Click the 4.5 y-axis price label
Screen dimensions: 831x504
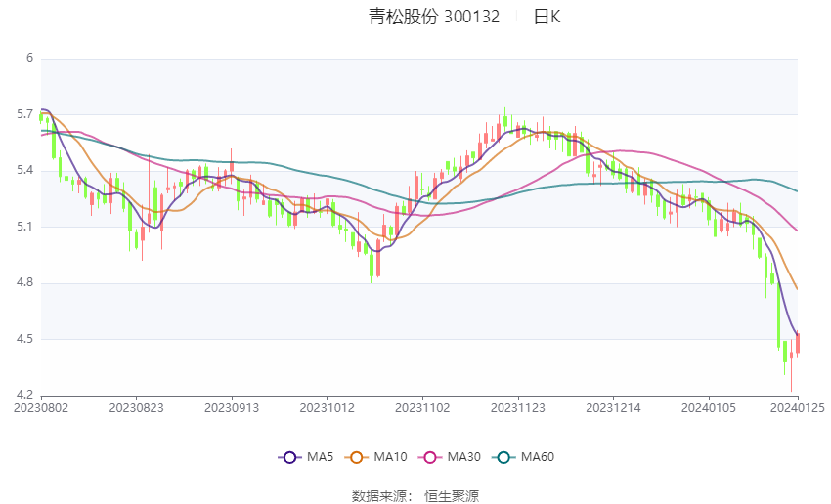(x=24, y=339)
